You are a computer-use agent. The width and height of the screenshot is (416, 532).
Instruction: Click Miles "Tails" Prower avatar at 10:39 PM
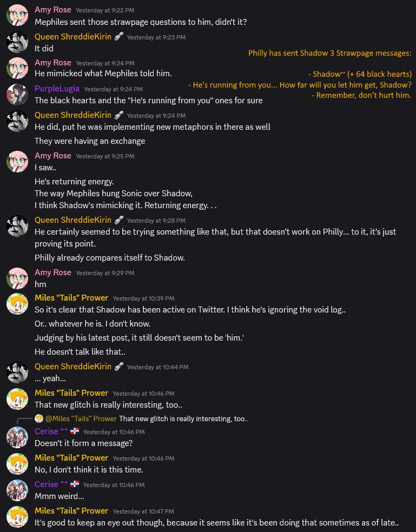pos(17,304)
